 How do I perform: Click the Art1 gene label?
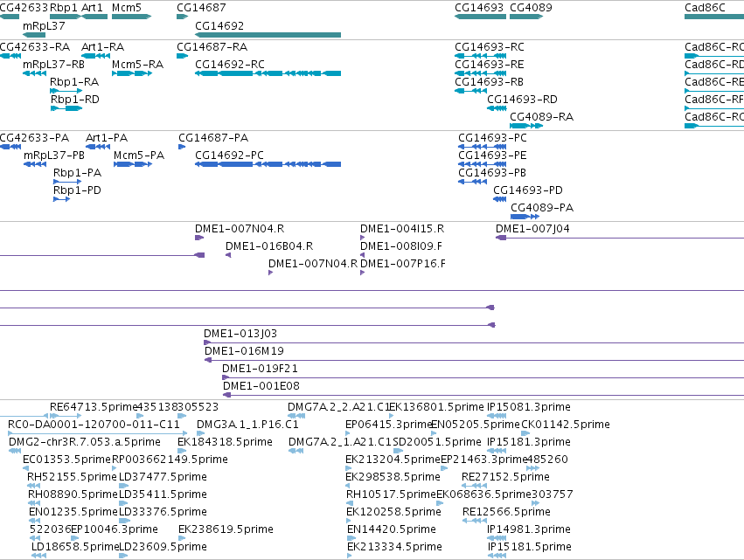92,8
